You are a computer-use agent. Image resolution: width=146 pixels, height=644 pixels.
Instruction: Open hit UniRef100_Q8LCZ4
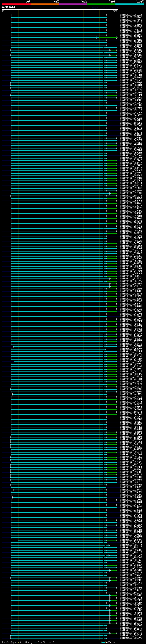coord(131,15)
